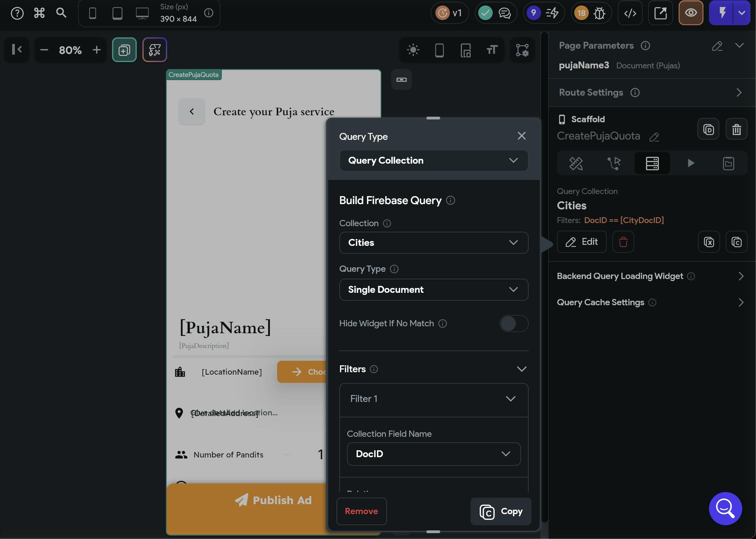Delete the scaffold with trash icon
The height and width of the screenshot is (539, 756).
tap(736, 129)
